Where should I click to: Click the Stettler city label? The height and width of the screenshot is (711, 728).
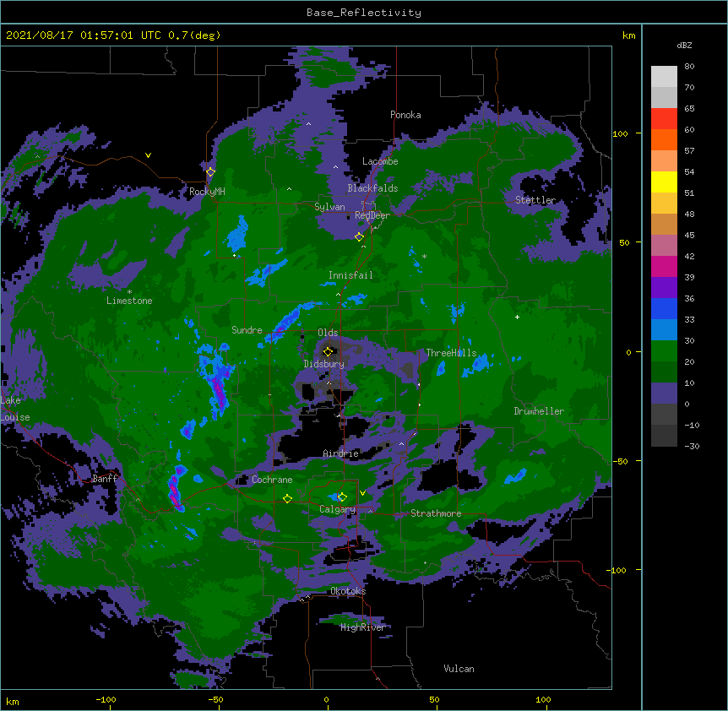pyautogui.click(x=535, y=200)
